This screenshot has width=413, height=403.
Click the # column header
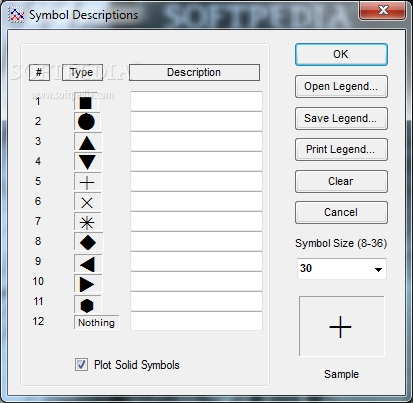(x=39, y=72)
